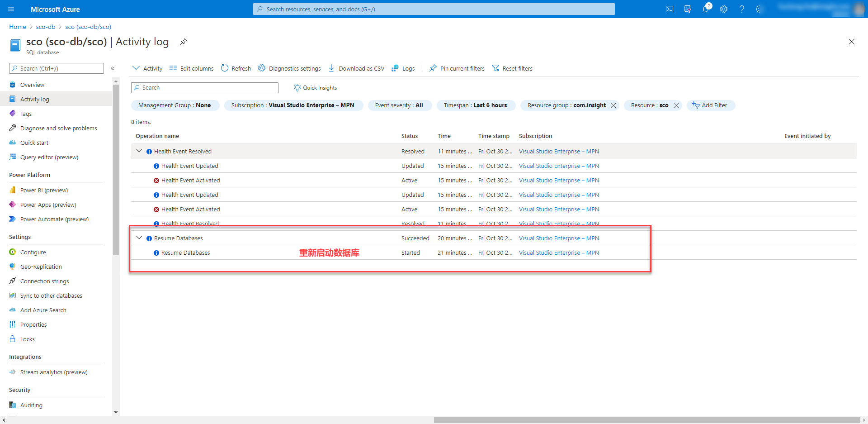
Task: Click the Auditing icon
Action: [x=13, y=405]
